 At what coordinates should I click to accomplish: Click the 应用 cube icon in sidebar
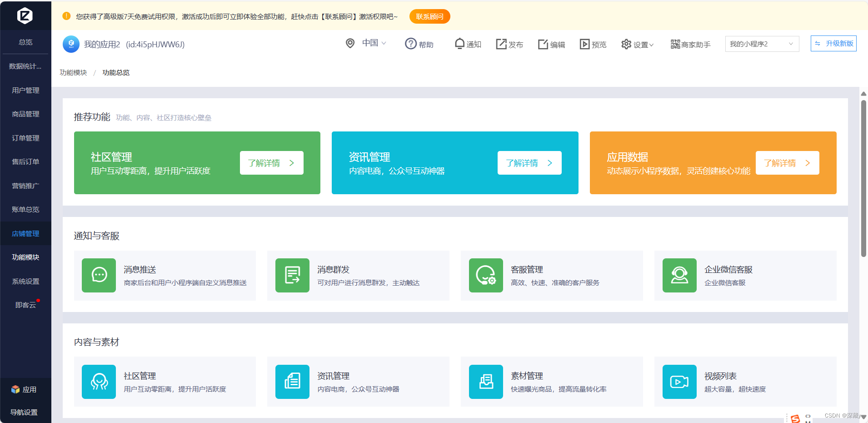(x=15, y=389)
